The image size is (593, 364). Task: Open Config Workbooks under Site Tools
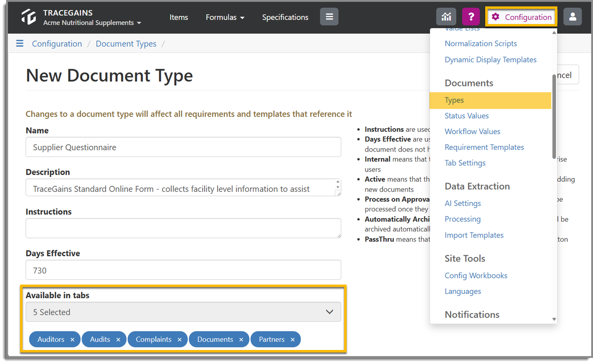(x=476, y=276)
